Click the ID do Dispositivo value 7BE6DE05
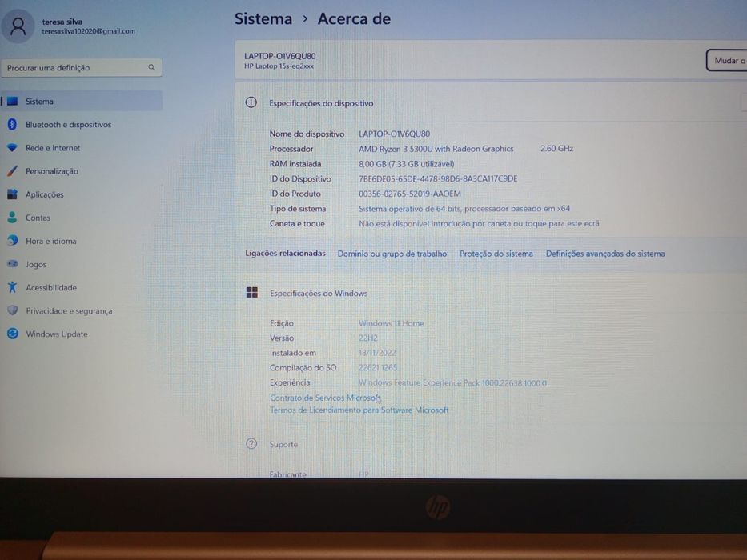The image size is (747, 560). click(x=438, y=178)
